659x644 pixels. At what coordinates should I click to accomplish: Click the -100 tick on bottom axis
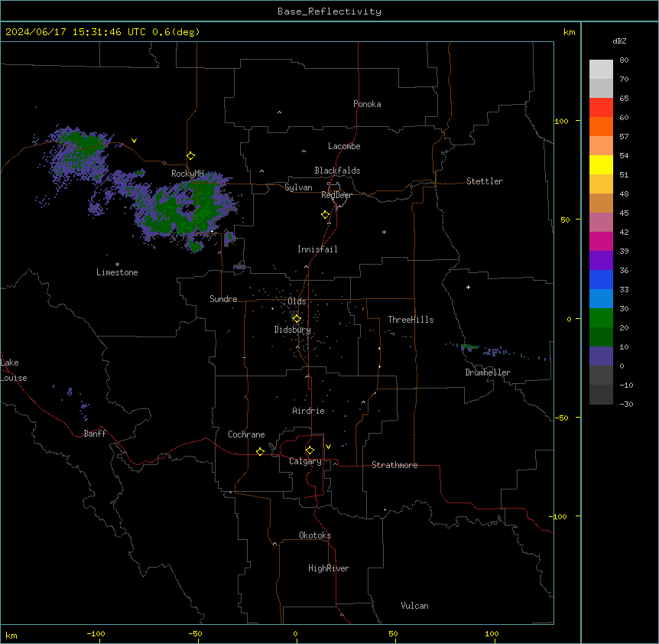click(x=96, y=633)
